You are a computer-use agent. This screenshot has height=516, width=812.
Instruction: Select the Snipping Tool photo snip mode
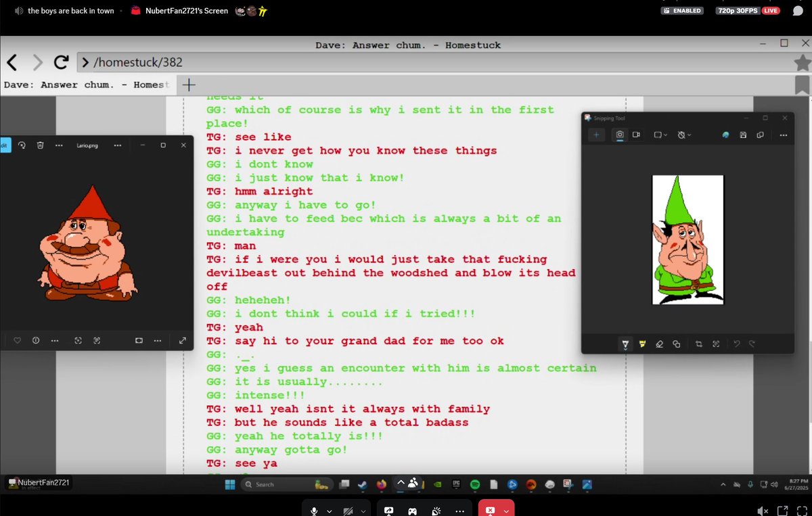(x=620, y=135)
